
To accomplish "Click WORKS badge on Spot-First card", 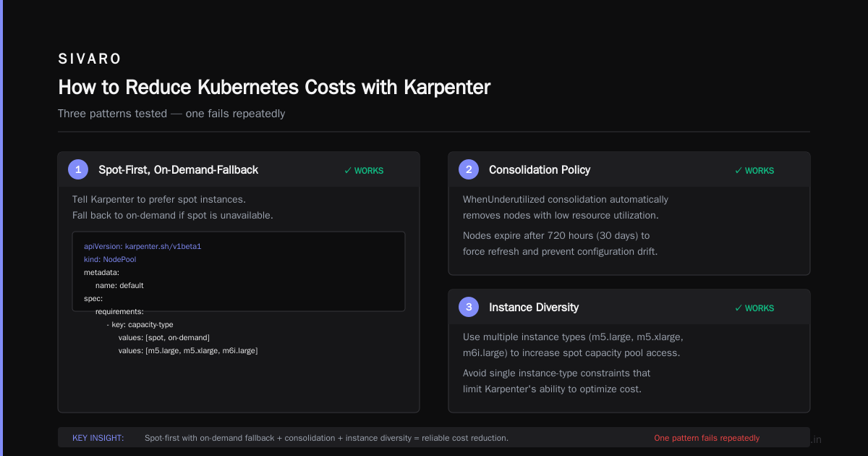I will pyautogui.click(x=364, y=171).
